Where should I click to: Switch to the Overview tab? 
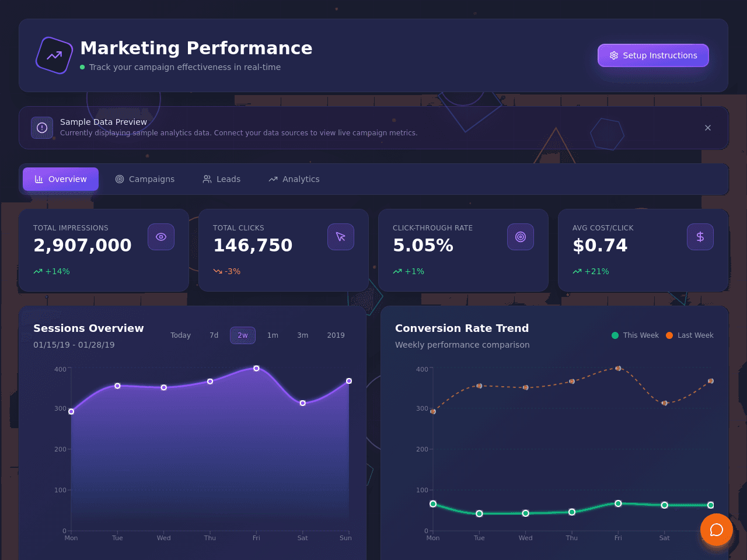click(x=61, y=179)
